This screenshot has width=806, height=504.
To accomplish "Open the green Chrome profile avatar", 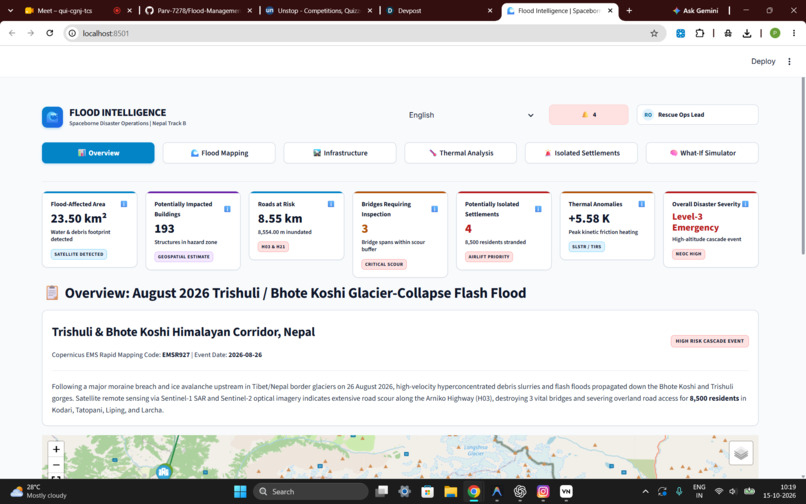I will click(x=775, y=33).
